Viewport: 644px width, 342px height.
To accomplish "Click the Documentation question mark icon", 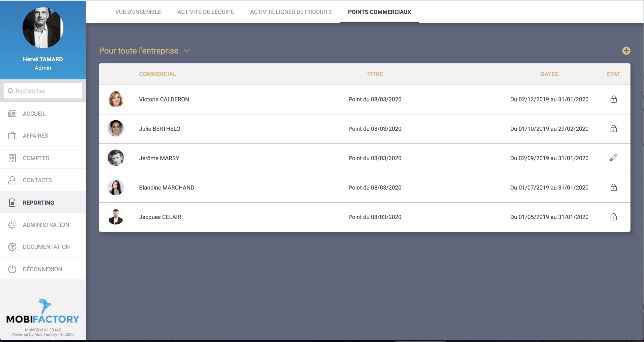I will 12,247.
